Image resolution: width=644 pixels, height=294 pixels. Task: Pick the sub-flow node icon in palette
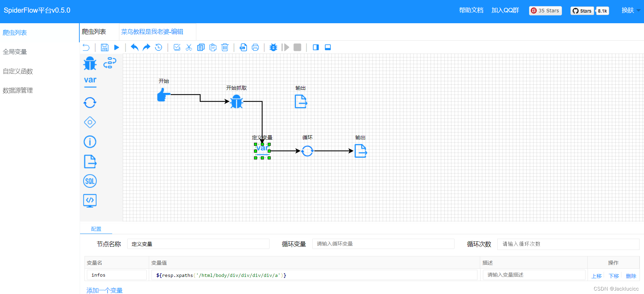point(110,63)
